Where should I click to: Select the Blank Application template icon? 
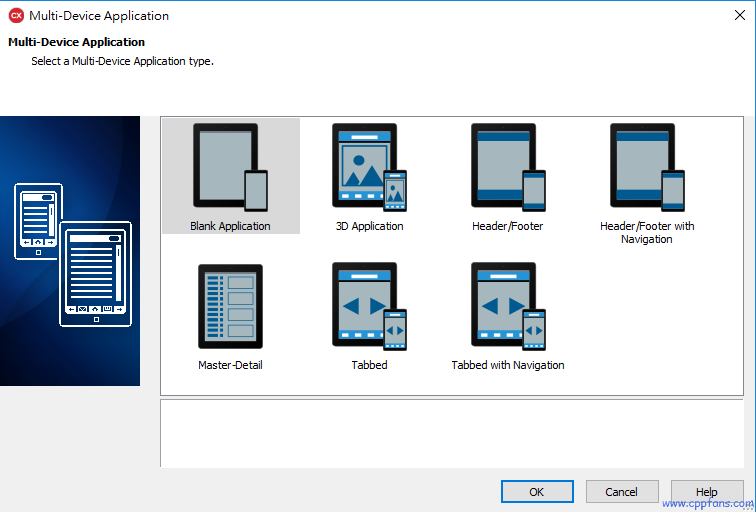coord(230,167)
